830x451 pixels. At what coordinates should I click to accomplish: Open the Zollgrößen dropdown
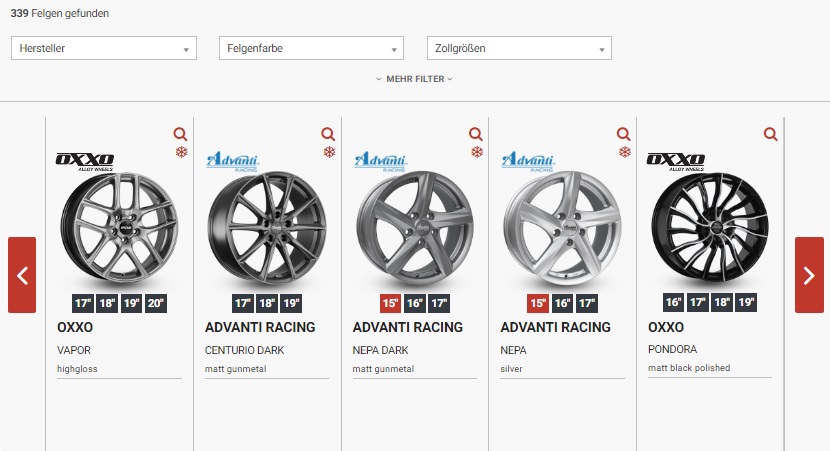[x=519, y=48]
